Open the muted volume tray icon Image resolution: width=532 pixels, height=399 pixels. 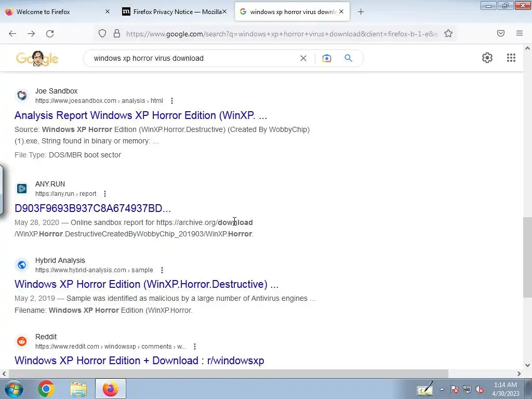click(x=480, y=390)
